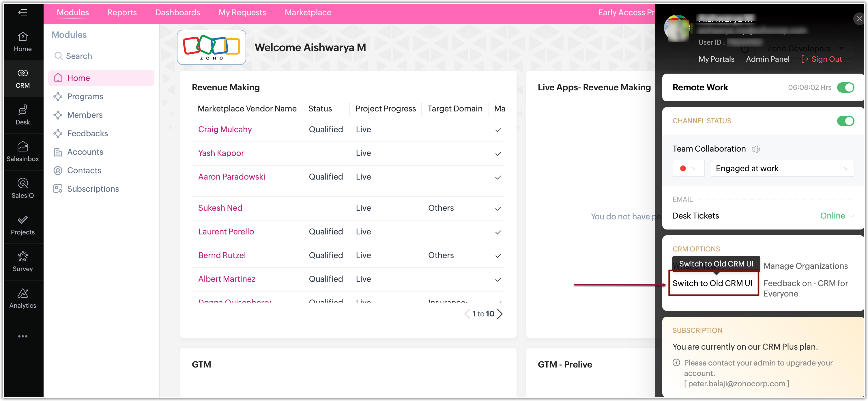Viewport: 868px width, 401px height.
Task: Switch to the Dashboards tab
Action: pyautogui.click(x=177, y=13)
